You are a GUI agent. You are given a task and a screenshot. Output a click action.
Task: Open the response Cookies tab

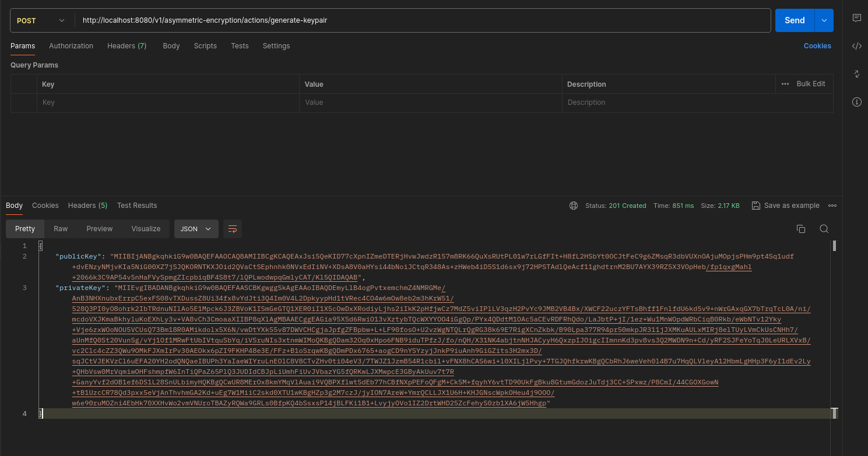pyautogui.click(x=45, y=206)
